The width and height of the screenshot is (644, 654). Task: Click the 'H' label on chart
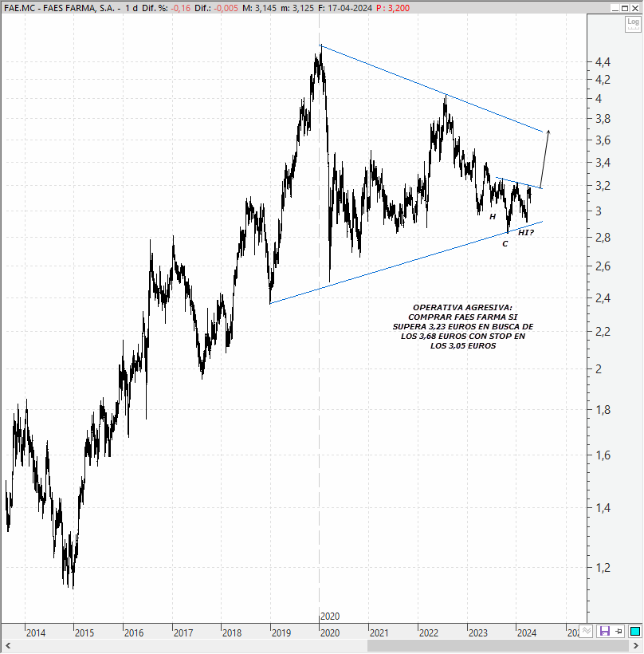pyautogui.click(x=493, y=217)
